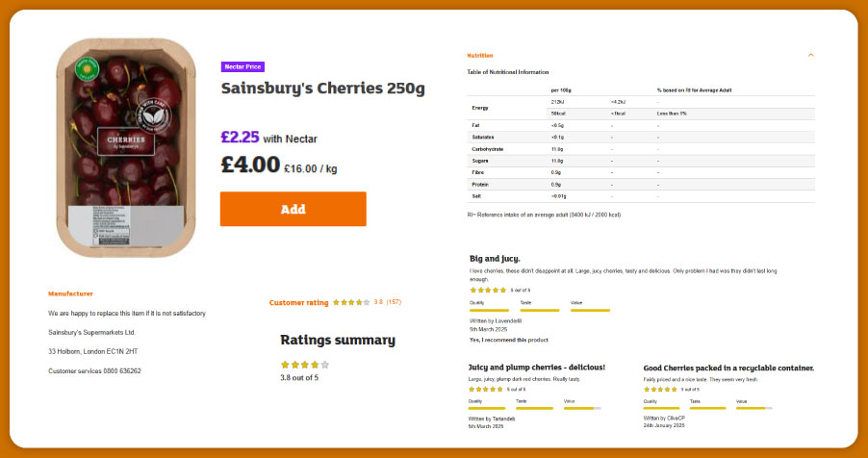This screenshot has height=458, width=868.
Task: Collapse the Nutrition section chevron
Action: [810, 55]
